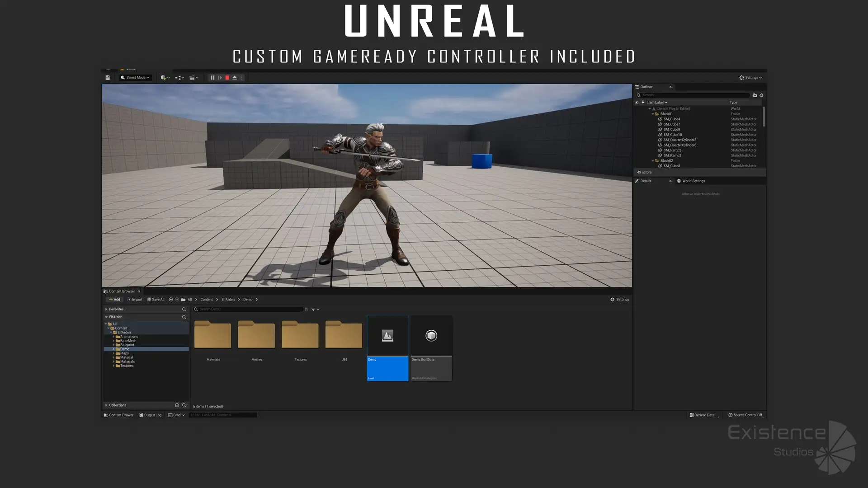
Task: Expand the Favorites section
Action: click(106, 310)
